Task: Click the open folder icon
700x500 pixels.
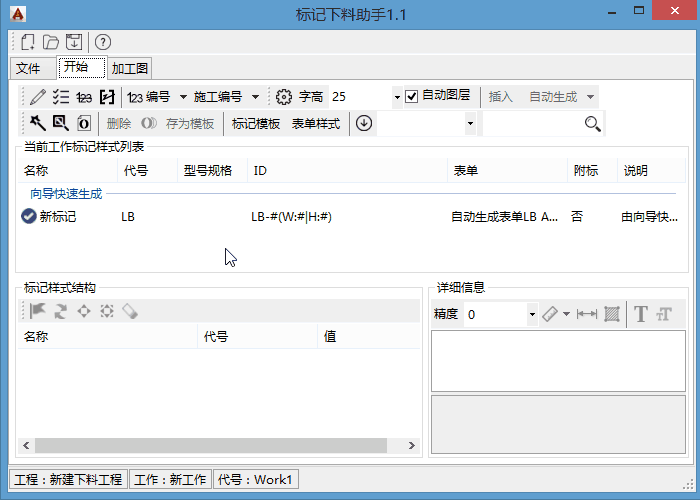Action: [x=50, y=42]
